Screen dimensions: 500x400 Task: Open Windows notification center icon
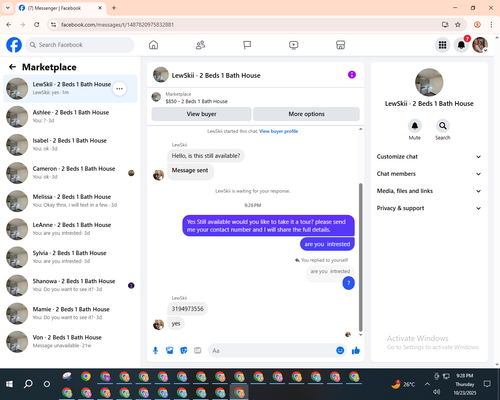[x=487, y=384]
